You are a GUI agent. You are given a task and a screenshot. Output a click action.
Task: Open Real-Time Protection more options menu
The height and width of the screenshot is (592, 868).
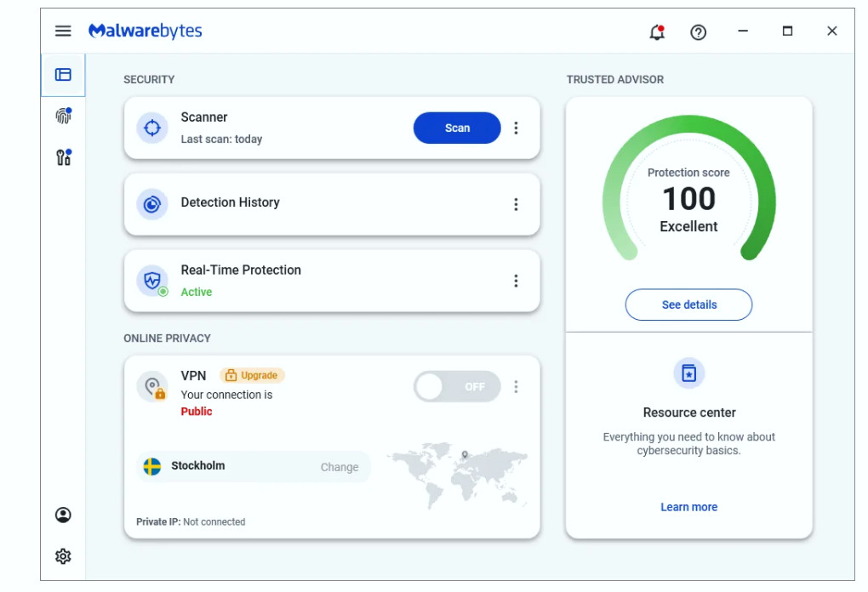click(x=516, y=281)
